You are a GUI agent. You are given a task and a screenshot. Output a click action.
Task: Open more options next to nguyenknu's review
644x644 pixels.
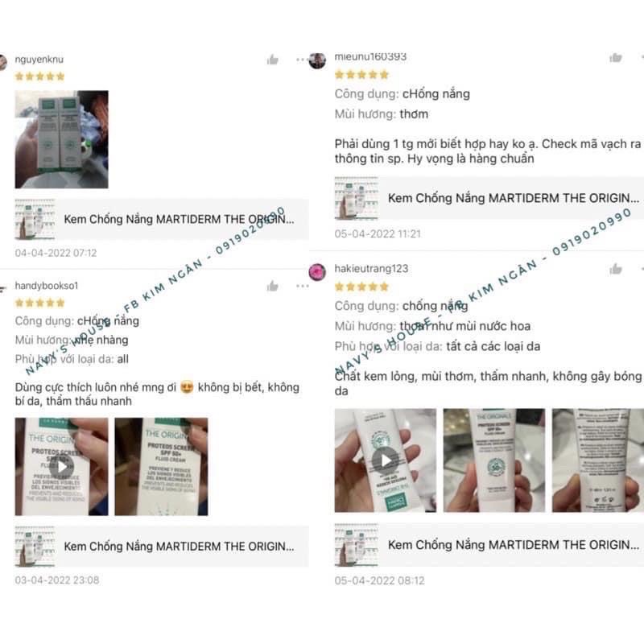coord(302,60)
